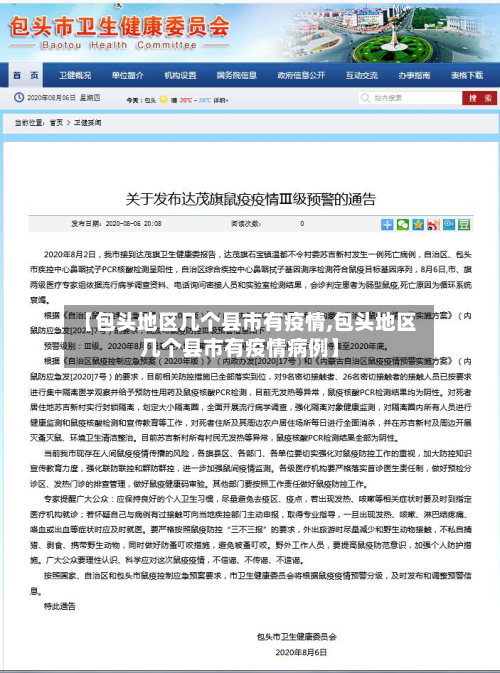Open 政府信息公开 navigation item
This screenshot has height=673, width=500.
[x=301, y=75]
